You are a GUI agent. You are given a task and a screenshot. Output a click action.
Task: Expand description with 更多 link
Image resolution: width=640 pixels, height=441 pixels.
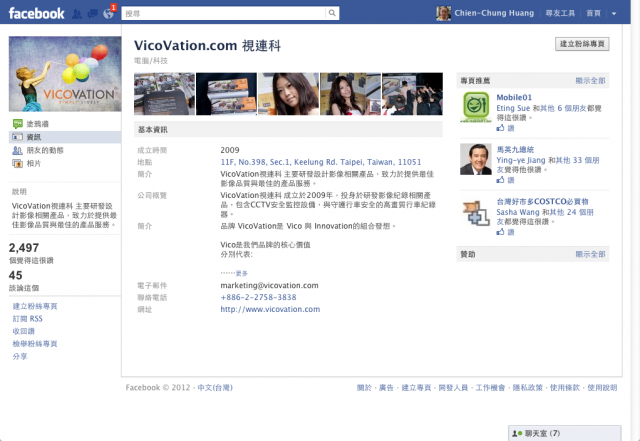tap(242, 273)
